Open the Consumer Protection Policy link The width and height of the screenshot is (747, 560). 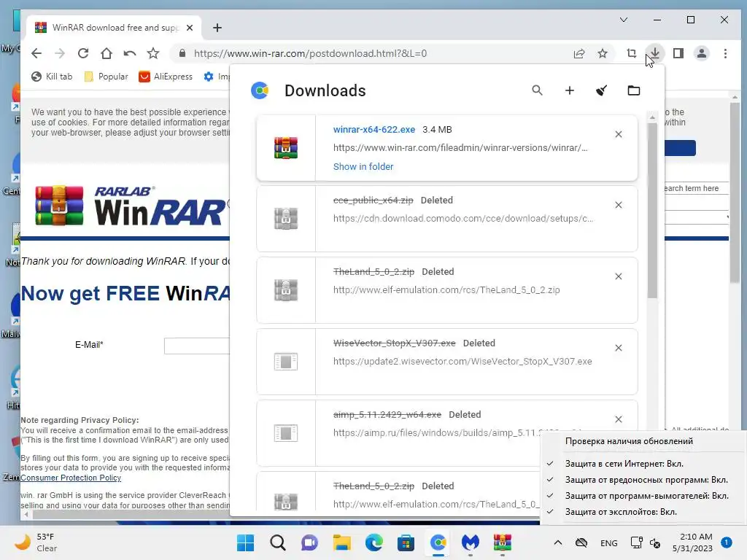coord(71,478)
